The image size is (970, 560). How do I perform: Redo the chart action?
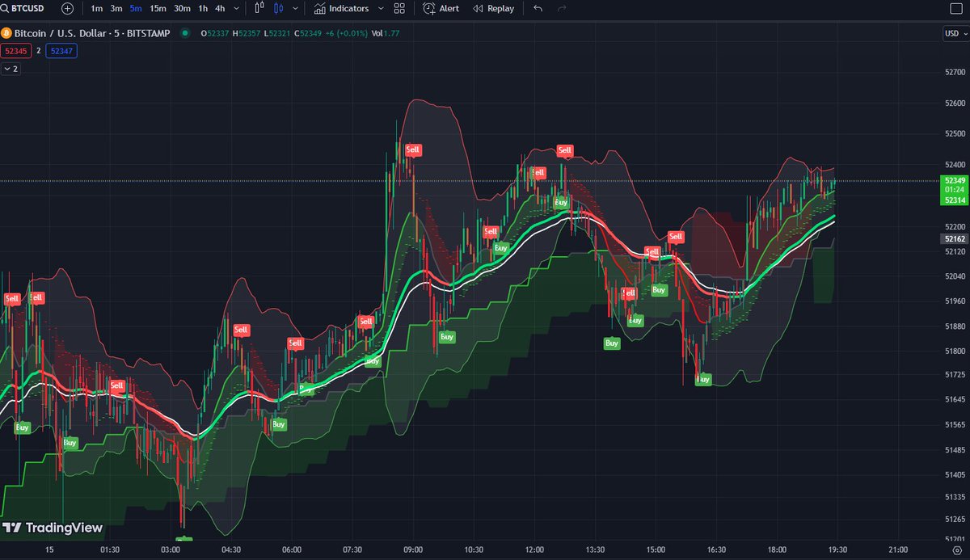562,8
